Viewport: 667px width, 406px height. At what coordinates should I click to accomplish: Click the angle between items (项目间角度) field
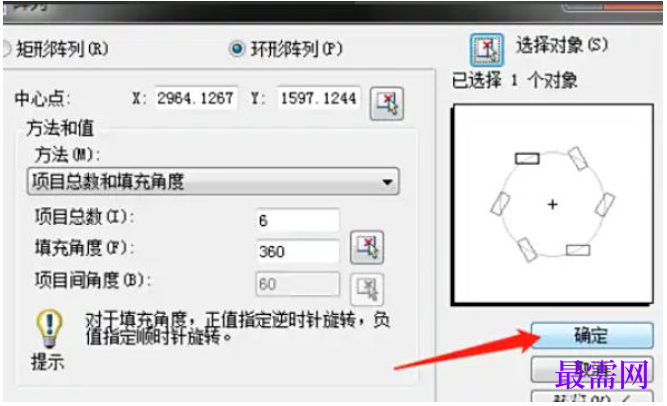[x=297, y=284]
